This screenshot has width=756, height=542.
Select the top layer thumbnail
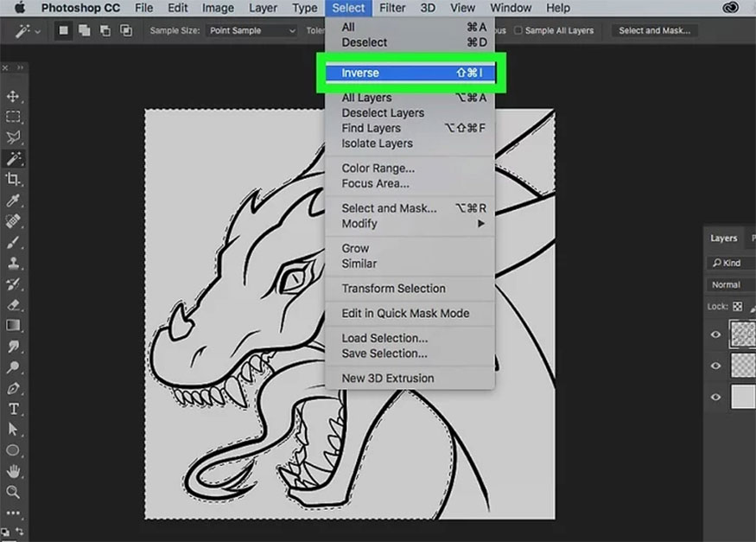[743, 334]
